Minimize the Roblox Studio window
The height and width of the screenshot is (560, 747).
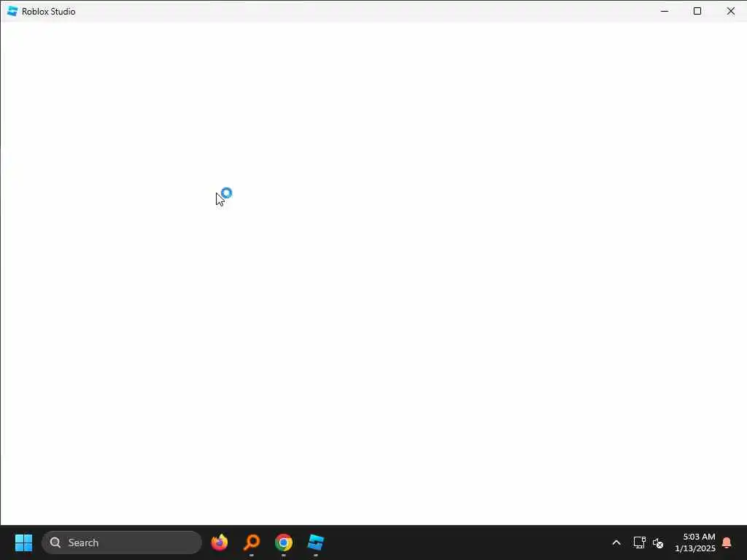pos(665,11)
